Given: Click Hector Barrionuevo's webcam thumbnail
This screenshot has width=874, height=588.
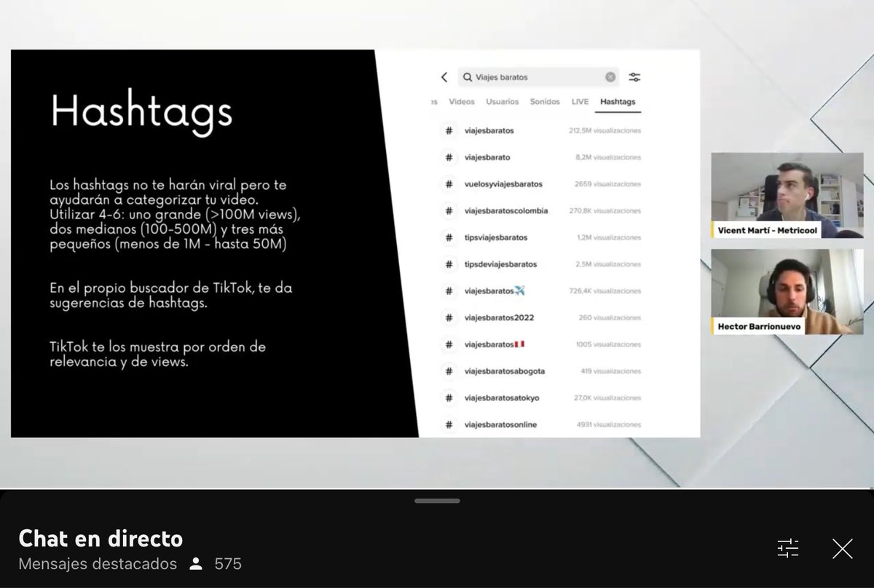Looking at the screenshot, I should 787,291.
